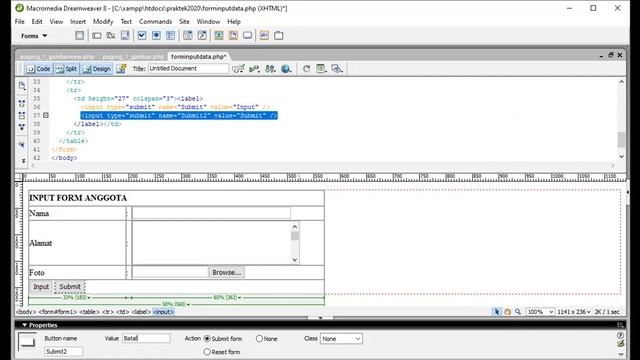Click the Browse... button in Foto row

227,272
